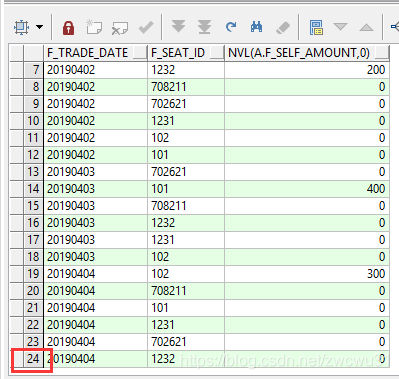This screenshot has width=399, height=379.
Task: Click the grid selection icon in the toolbar
Action: (x=22, y=27)
